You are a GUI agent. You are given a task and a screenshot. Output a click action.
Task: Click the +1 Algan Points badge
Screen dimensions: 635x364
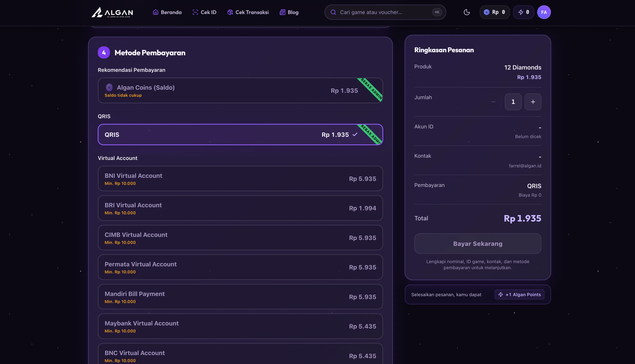tap(519, 294)
